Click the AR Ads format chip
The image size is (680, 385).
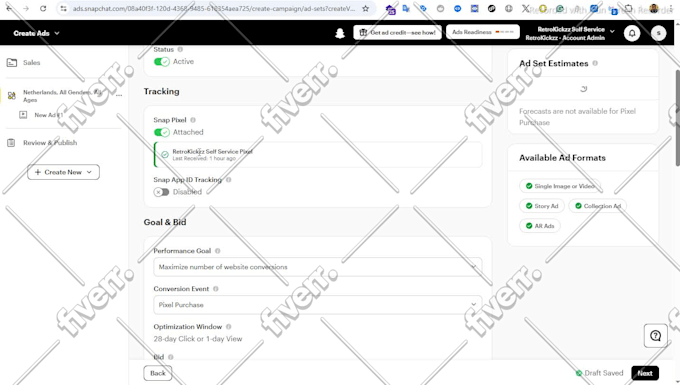tap(539, 226)
